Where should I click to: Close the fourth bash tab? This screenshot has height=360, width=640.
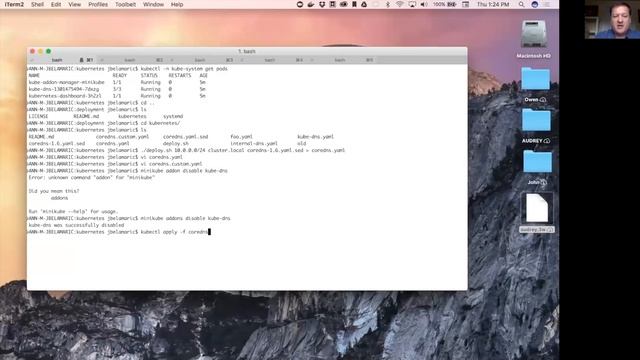pos(242,60)
